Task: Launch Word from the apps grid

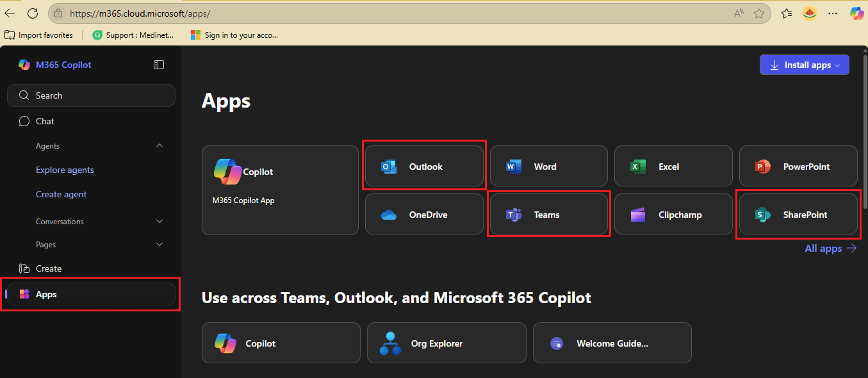Action: pos(548,167)
